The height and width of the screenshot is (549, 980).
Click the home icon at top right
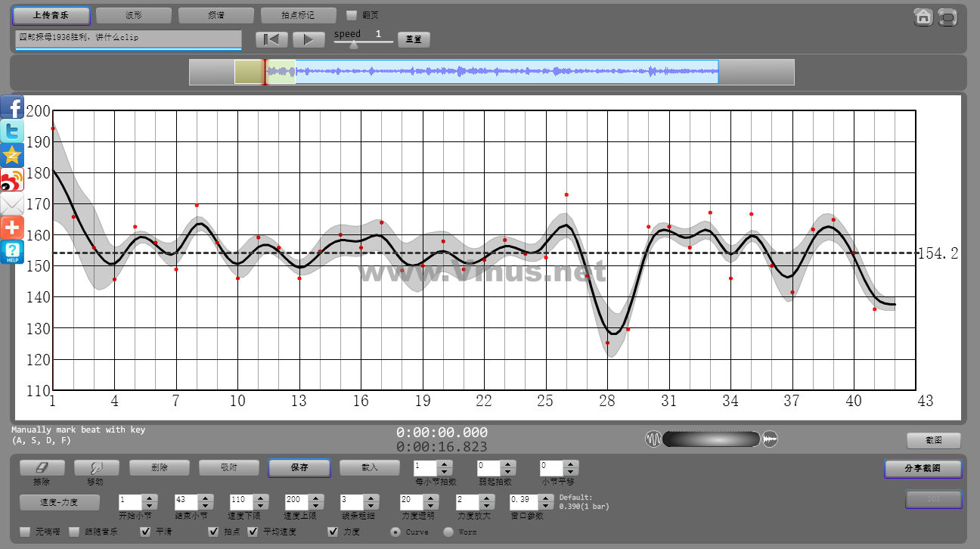[923, 17]
